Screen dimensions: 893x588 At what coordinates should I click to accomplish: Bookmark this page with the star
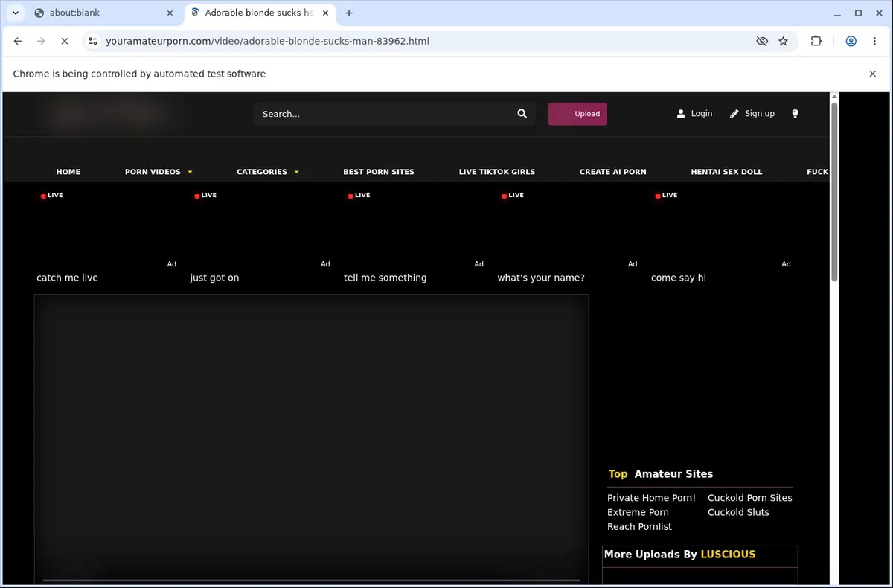[x=783, y=41]
